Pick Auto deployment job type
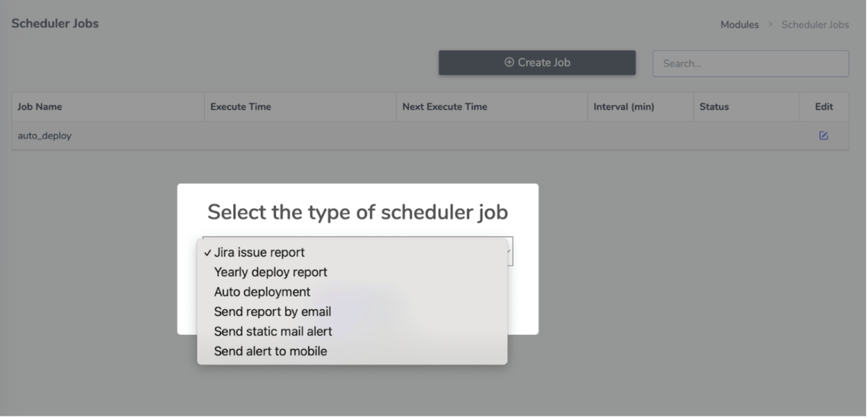This screenshot has width=868, height=418. [262, 292]
